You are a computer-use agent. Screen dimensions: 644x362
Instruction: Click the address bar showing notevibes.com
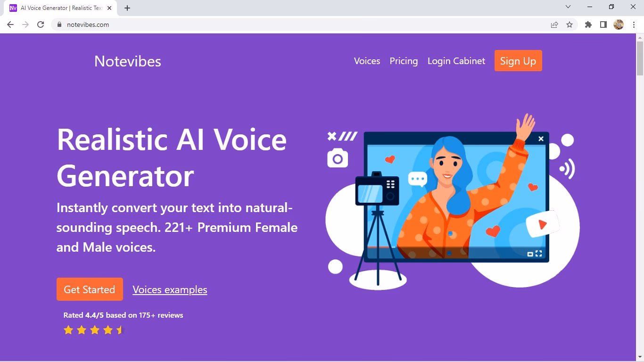point(283,25)
